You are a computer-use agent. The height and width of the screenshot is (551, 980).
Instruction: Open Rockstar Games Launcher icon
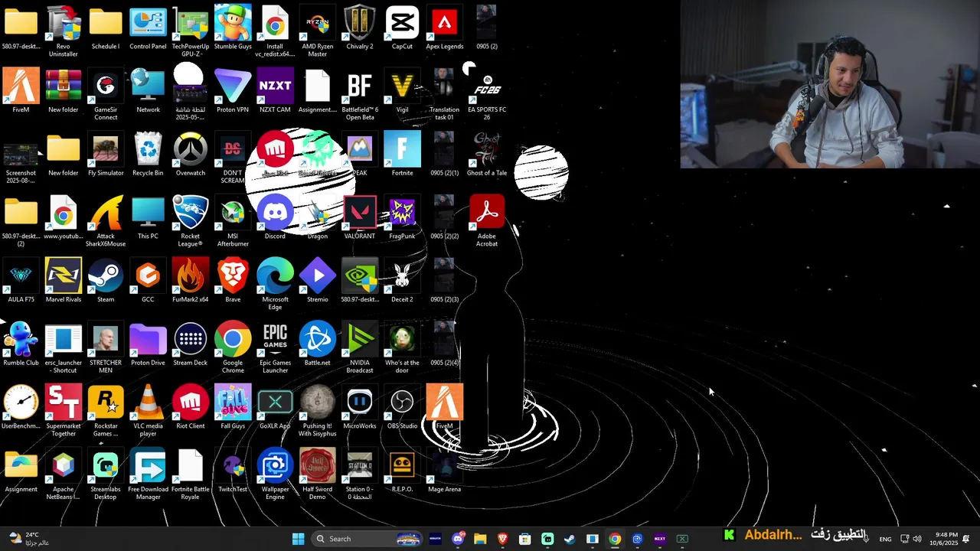click(x=106, y=411)
